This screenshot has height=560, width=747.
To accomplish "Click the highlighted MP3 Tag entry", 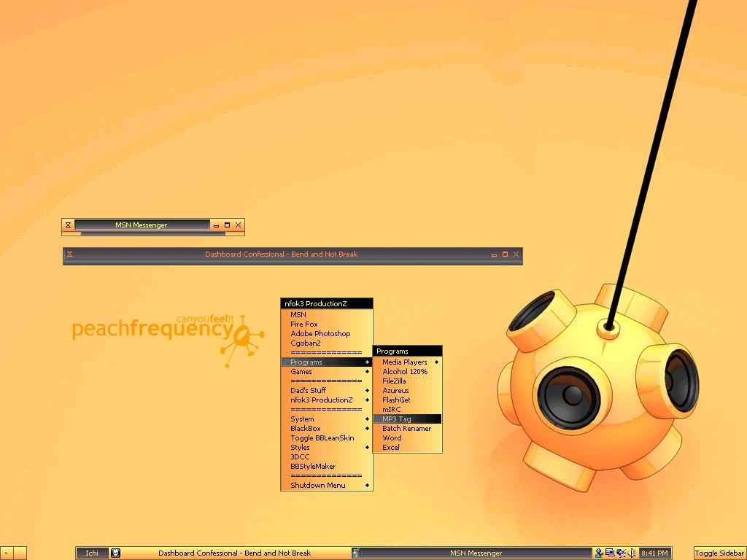I will pyautogui.click(x=407, y=419).
